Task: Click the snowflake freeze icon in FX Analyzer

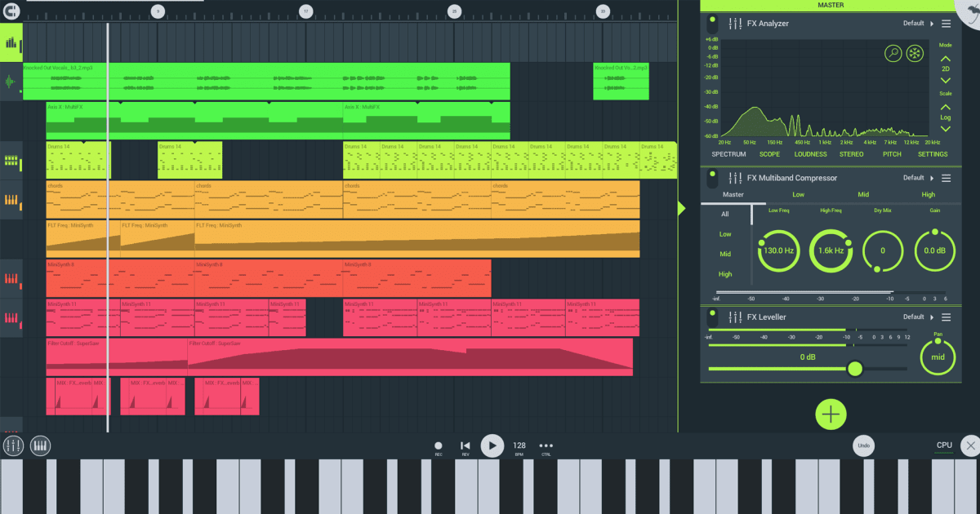Action: tap(915, 54)
